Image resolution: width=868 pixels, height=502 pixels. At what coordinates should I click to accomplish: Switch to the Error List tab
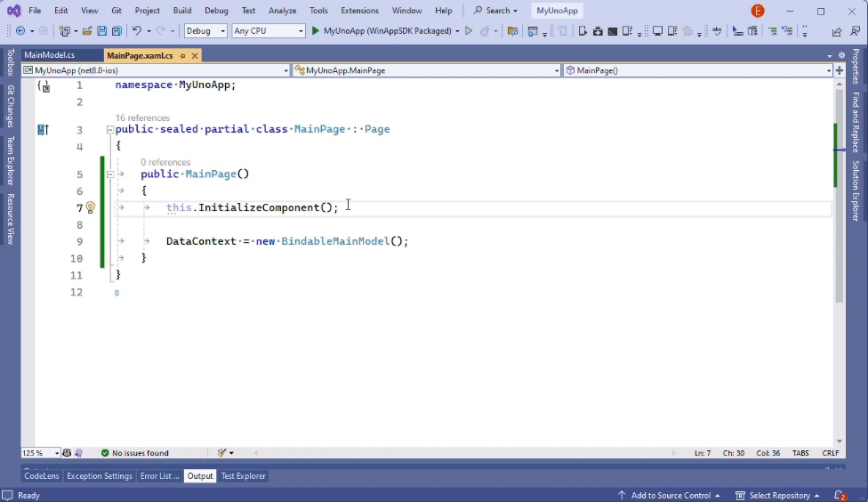tap(159, 476)
